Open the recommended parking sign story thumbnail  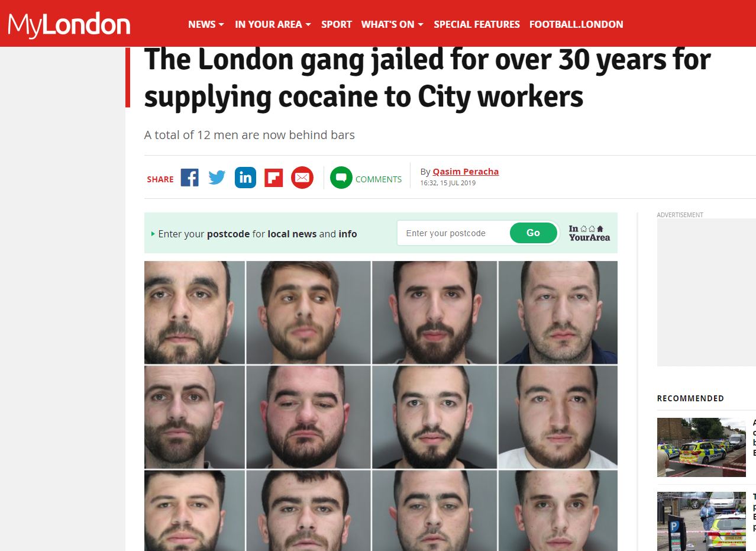[x=702, y=521]
